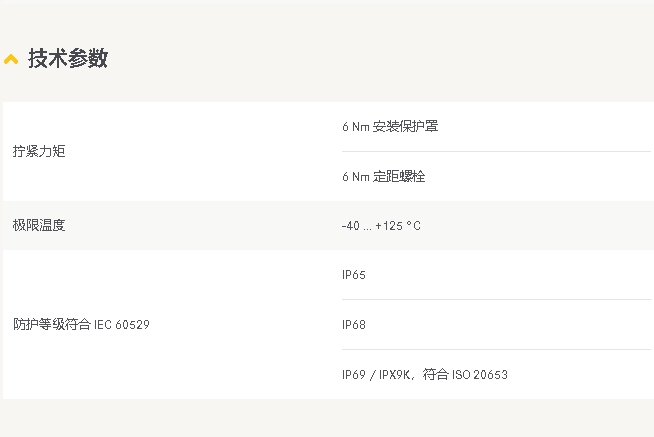The image size is (654, 437).
Task: Collapse the 技术参数 section chevron
Action: tap(11, 59)
